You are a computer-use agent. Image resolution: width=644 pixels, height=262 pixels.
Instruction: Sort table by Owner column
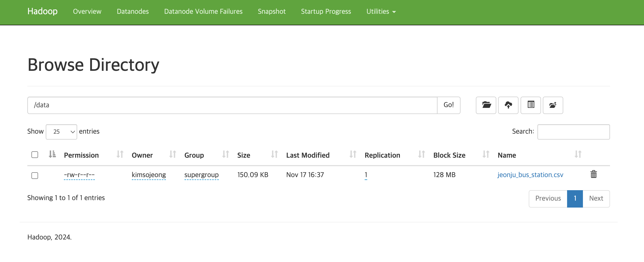172,154
